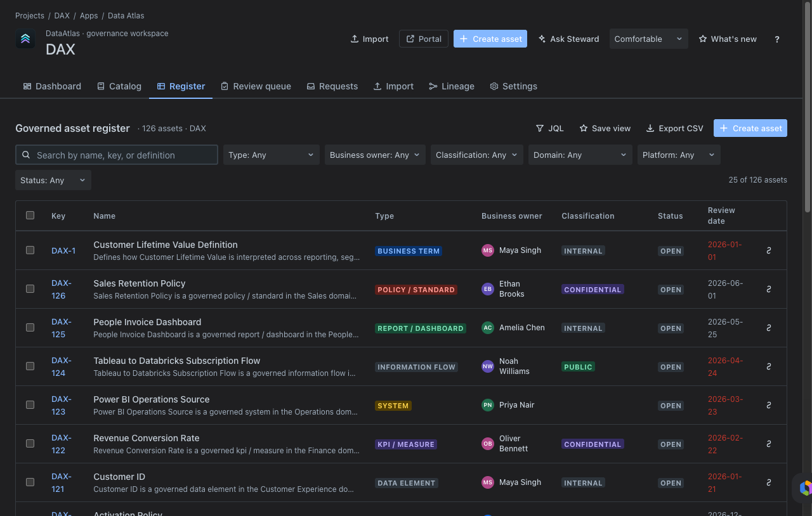
Task: Click Priya Nair avatar badge
Action: point(487,405)
